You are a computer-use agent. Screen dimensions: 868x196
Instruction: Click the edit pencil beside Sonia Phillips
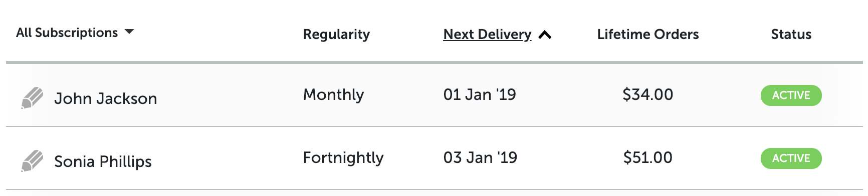pos(32,161)
